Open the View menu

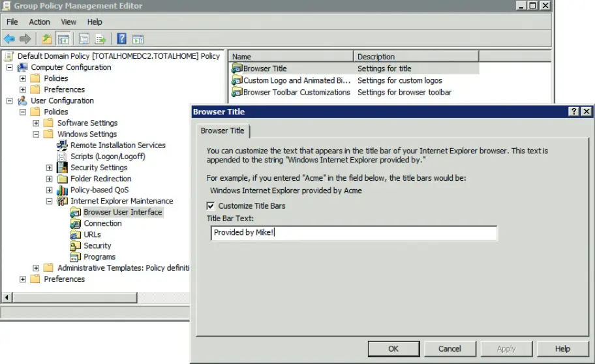[69, 22]
